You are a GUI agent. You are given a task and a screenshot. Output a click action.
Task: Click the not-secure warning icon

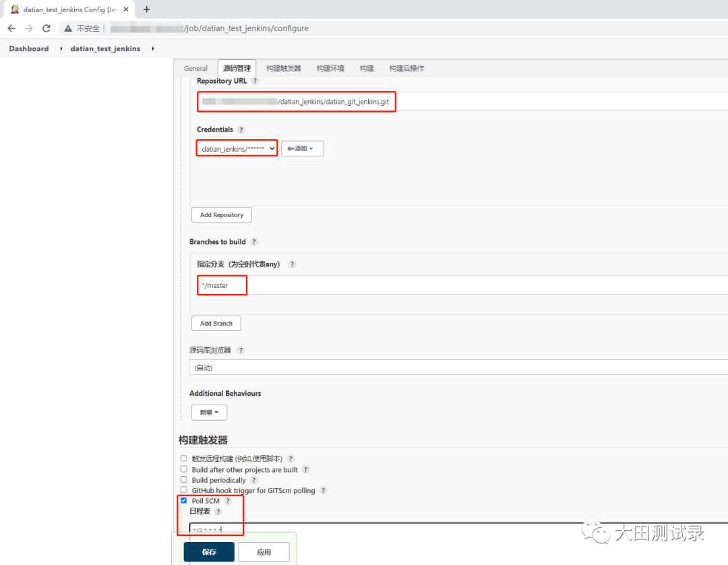(x=68, y=28)
